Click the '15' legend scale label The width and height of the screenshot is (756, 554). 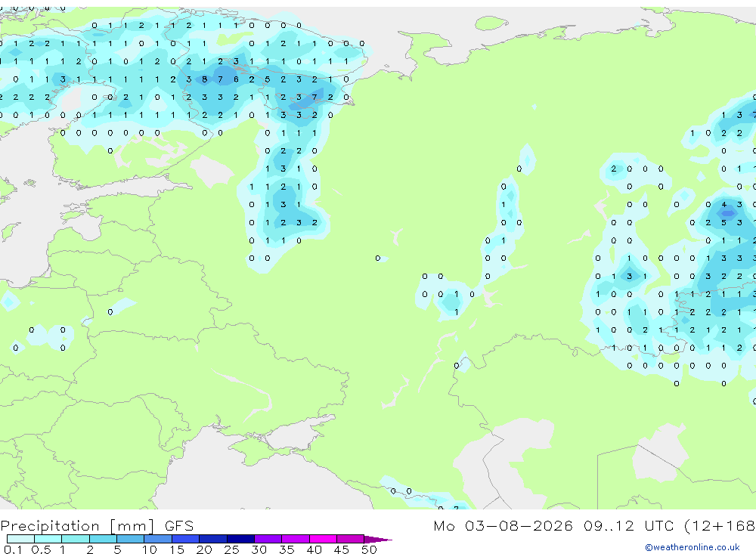click(177, 549)
